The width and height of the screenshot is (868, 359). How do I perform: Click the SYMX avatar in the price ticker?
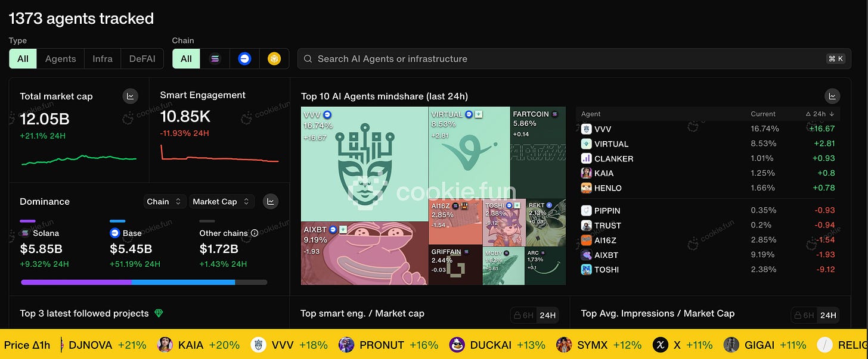564,345
